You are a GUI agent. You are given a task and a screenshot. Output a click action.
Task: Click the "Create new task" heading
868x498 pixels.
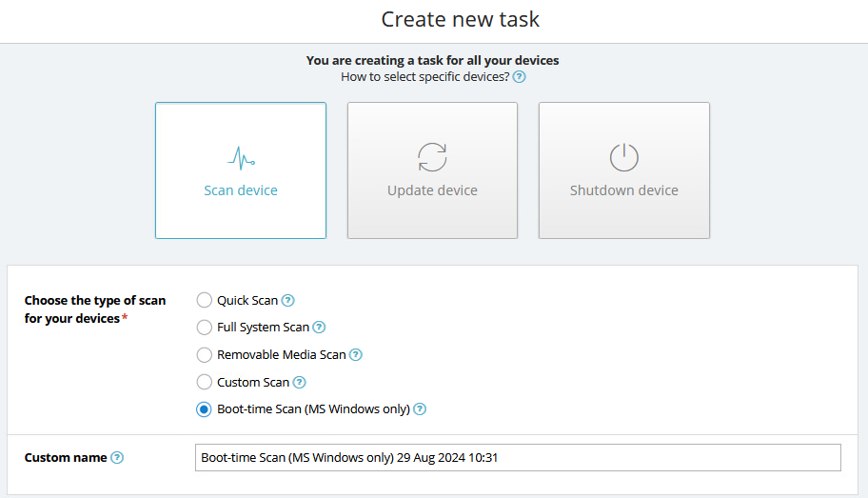(460, 19)
